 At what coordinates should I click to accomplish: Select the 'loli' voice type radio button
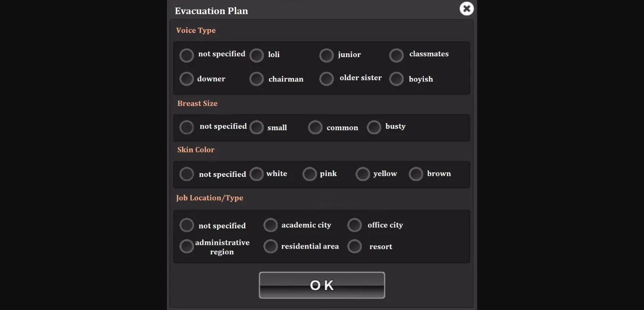point(256,55)
